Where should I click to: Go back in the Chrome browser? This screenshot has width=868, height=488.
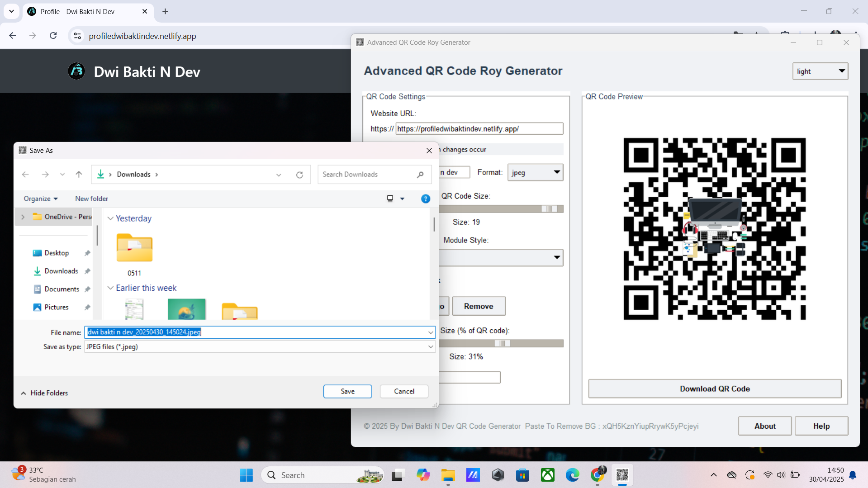click(x=13, y=36)
